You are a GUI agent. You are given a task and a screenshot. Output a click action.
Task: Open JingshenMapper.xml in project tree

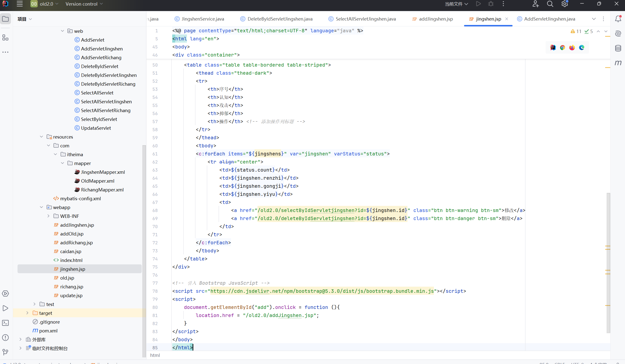[103, 172]
